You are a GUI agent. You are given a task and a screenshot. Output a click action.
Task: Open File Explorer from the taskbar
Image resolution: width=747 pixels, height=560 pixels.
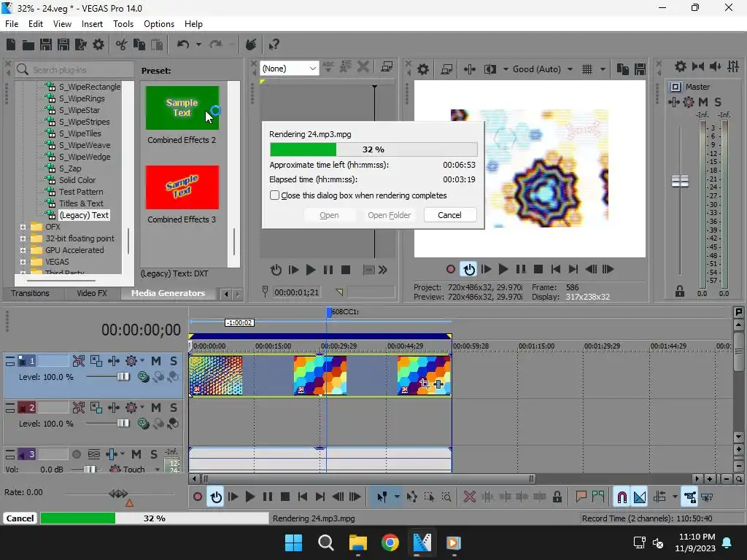357,542
